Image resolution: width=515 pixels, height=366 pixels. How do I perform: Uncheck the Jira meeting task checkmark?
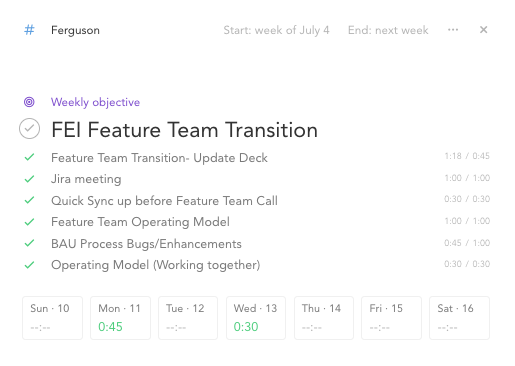[29, 179]
